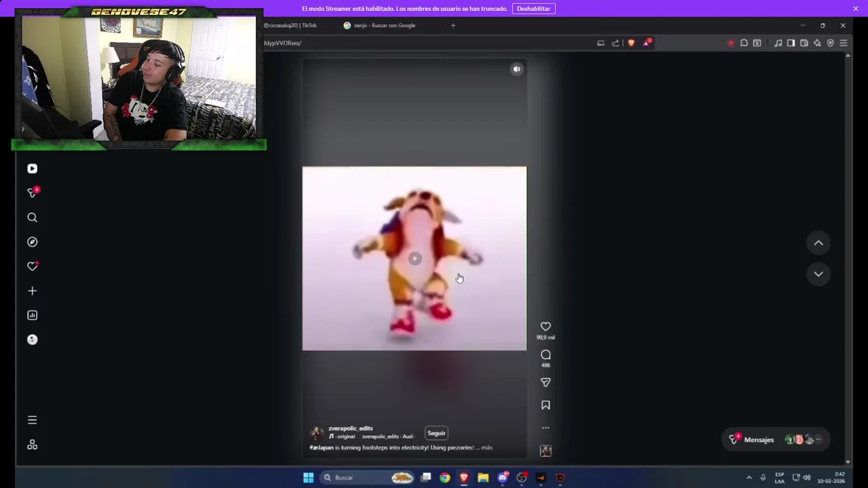This screenshot has height=488, width=868.
Task: Open ESP LAA keyboard language indicator
Action: tap(780, 478)
